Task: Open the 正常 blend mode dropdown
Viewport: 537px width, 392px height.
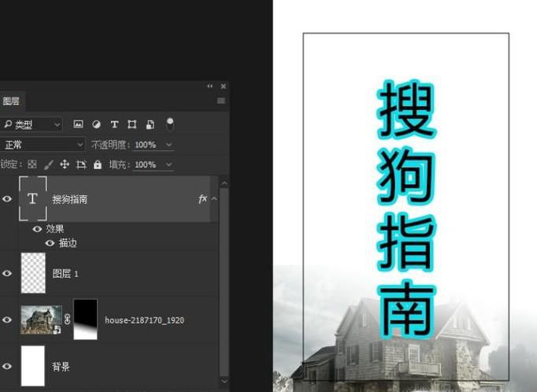Action: pyautogui.click(x=42, y=145)
